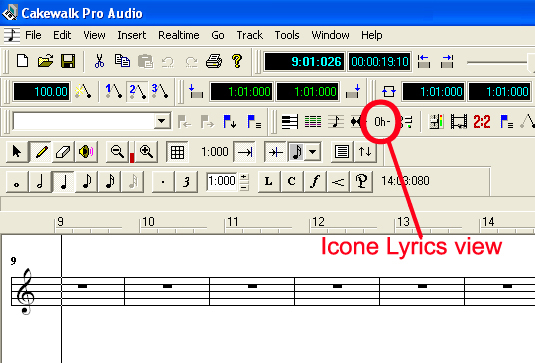Click the note duration spinner arrows
The width and height of the screenshot is (535, 363).
[x=244, y=182]
